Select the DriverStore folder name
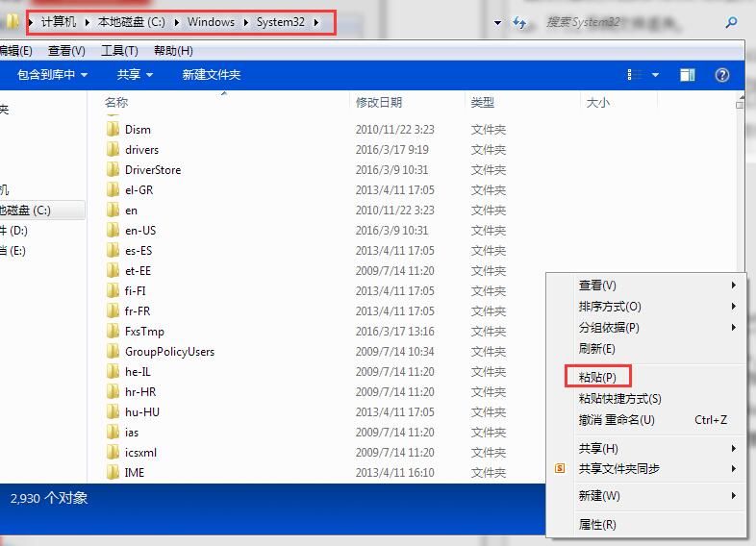Image resolution: width=756 pixels, height=546 pixels. (153, 169)
